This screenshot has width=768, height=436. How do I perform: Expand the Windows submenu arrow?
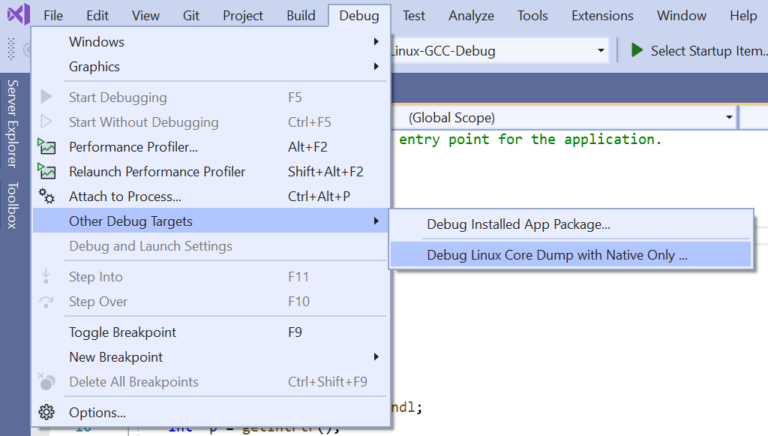(376, 42)
